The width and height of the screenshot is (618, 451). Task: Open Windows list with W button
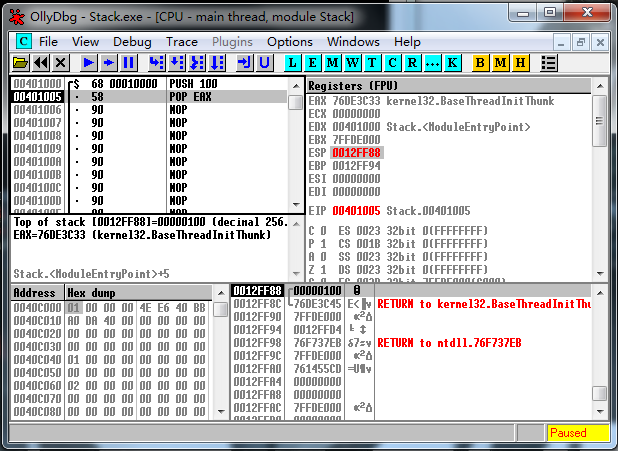click(353, 63)
